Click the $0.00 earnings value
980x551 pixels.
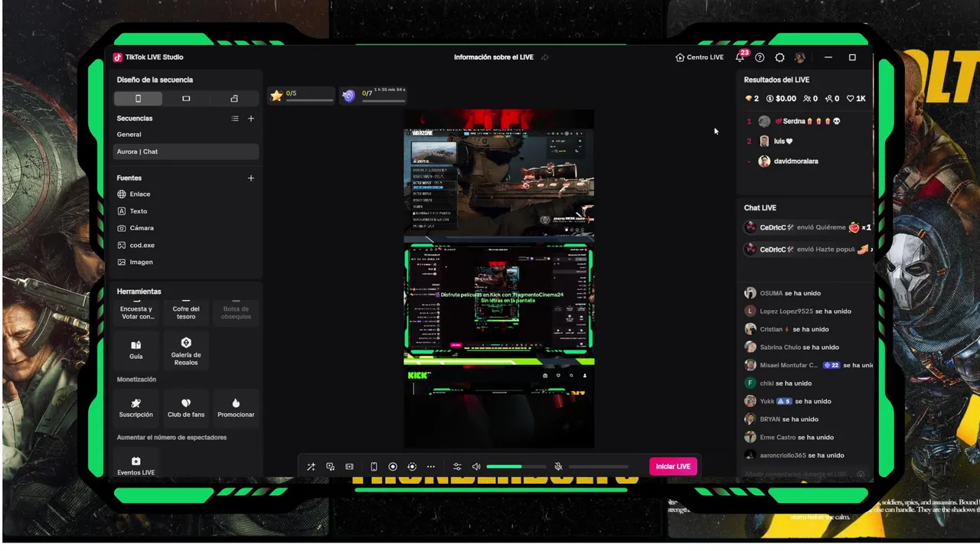[781, 99]
